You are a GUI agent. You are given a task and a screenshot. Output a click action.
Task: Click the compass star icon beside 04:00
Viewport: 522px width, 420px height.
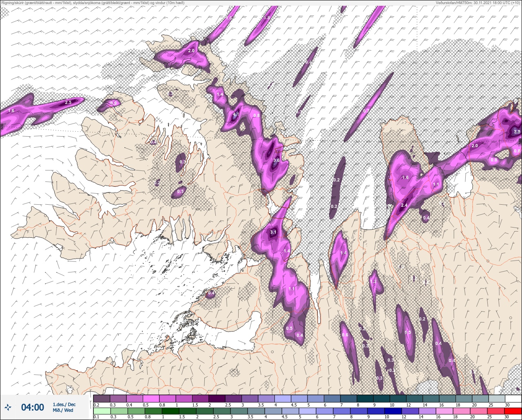point(8,407)
